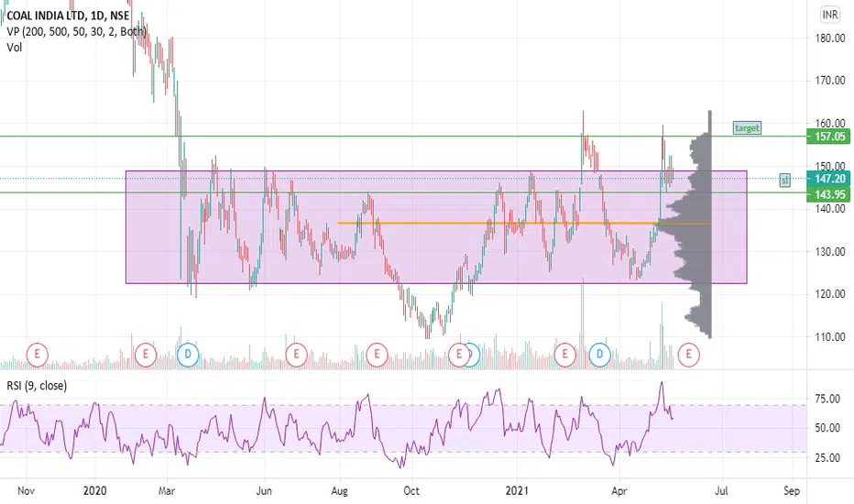Open the dividend marker in November 2020

(x=474, y=355)
